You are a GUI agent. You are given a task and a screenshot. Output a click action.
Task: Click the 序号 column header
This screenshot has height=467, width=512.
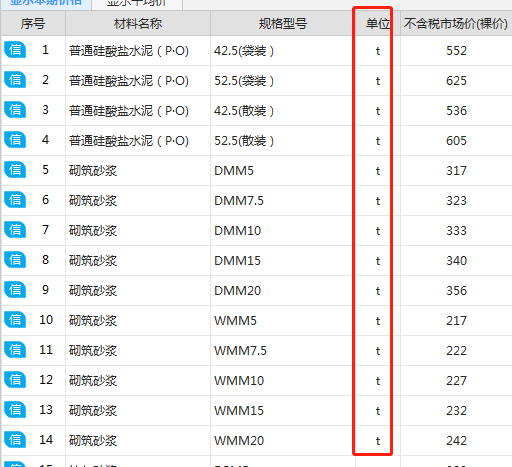click(33, 23)
